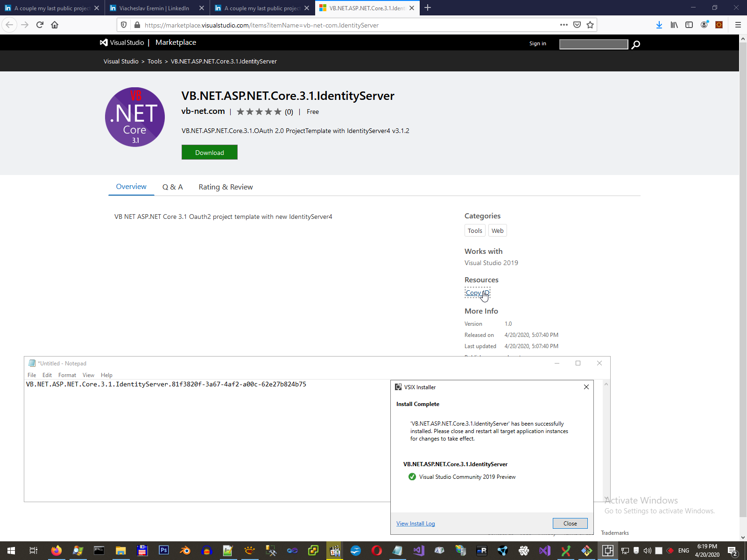Click the ENG language indicator
The width and height of the screenshot is (747, 560).
click(x=684, y=551)
